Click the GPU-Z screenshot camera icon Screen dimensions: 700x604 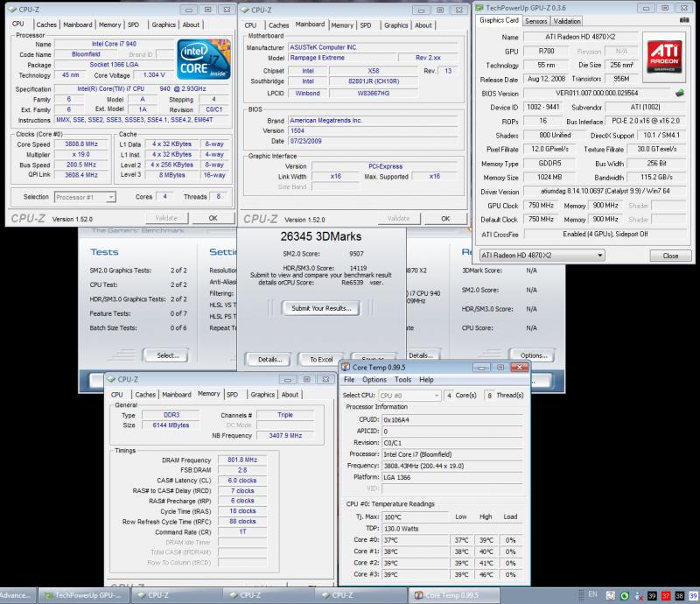[683, 20]
